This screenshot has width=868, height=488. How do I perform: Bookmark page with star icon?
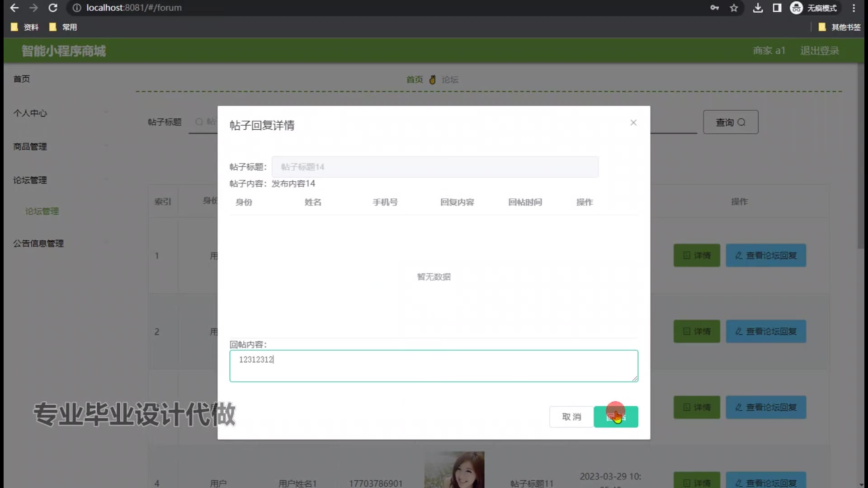tap(734, 8)
